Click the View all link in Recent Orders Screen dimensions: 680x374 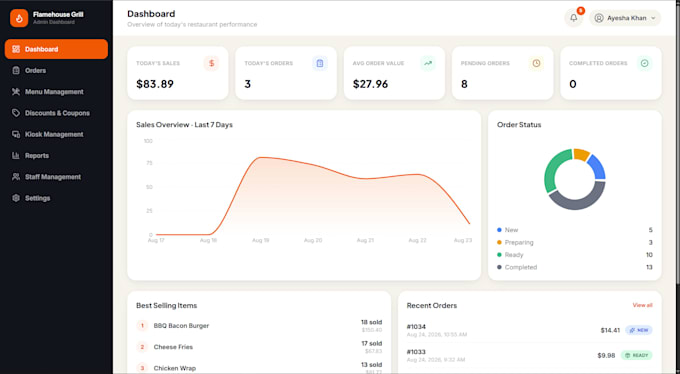(x=642, y=305)
